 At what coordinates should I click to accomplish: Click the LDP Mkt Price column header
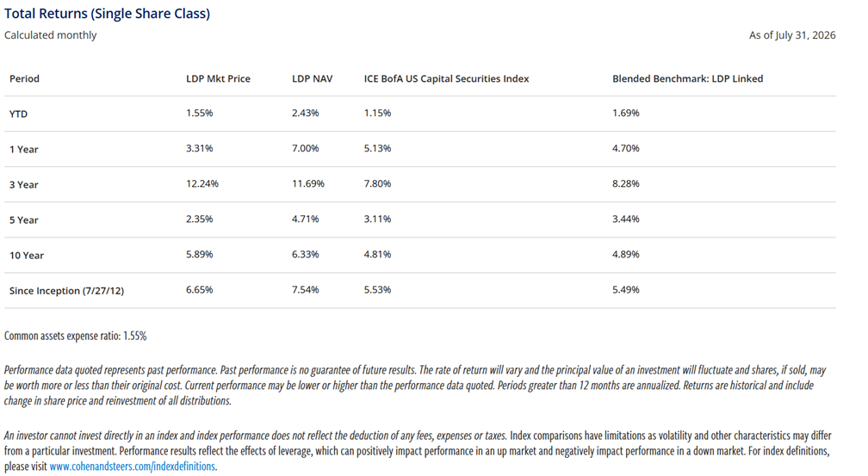218,78
